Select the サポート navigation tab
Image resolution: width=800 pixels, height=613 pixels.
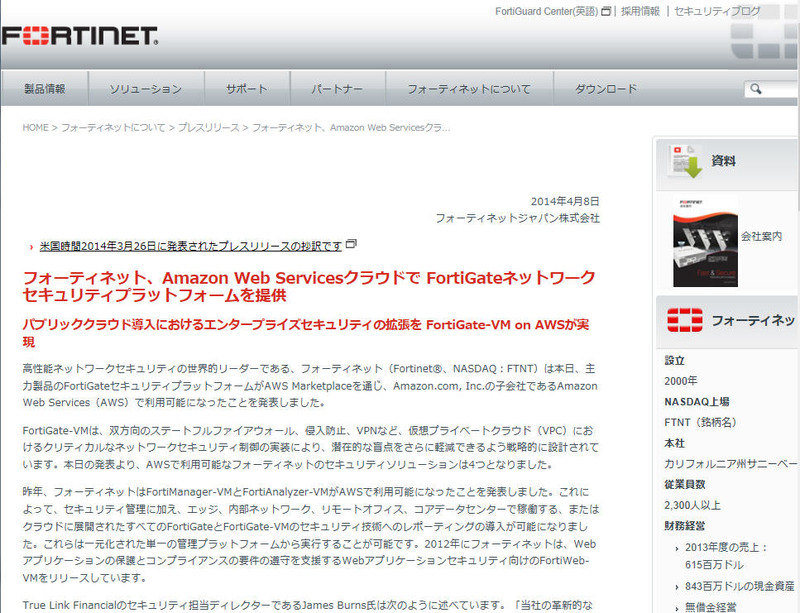[x=246, y=89]
